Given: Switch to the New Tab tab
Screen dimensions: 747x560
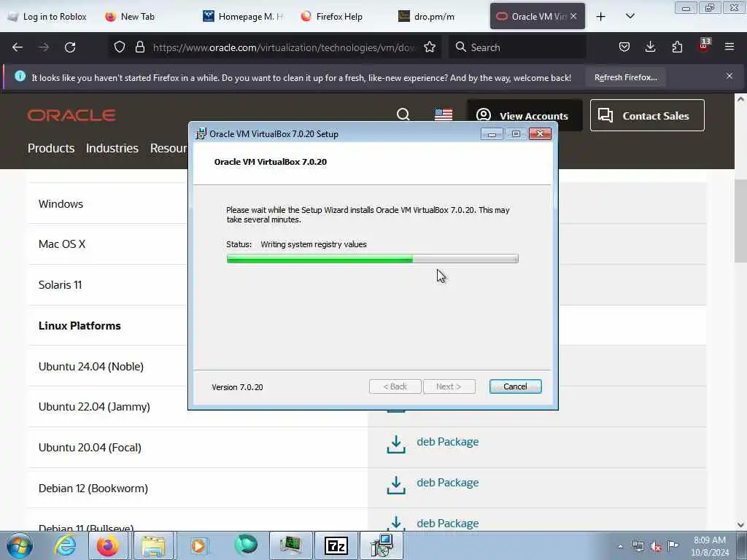Looking at the screenshot, I should [x=138, y=17].
